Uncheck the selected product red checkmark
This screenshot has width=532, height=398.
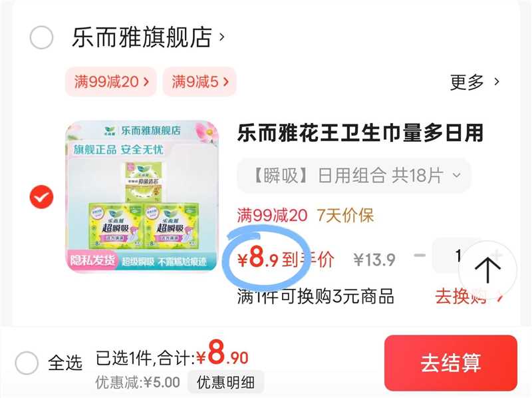pos(41,197)
